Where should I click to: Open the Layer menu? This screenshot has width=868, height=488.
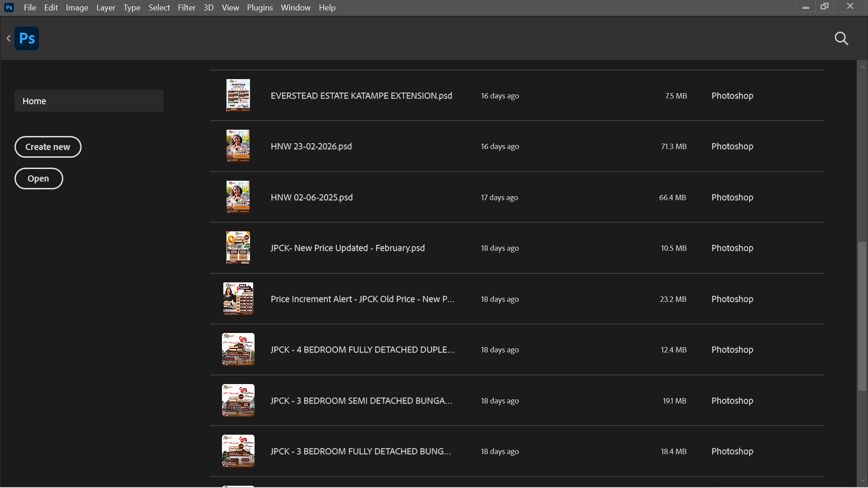coord(106,8)
